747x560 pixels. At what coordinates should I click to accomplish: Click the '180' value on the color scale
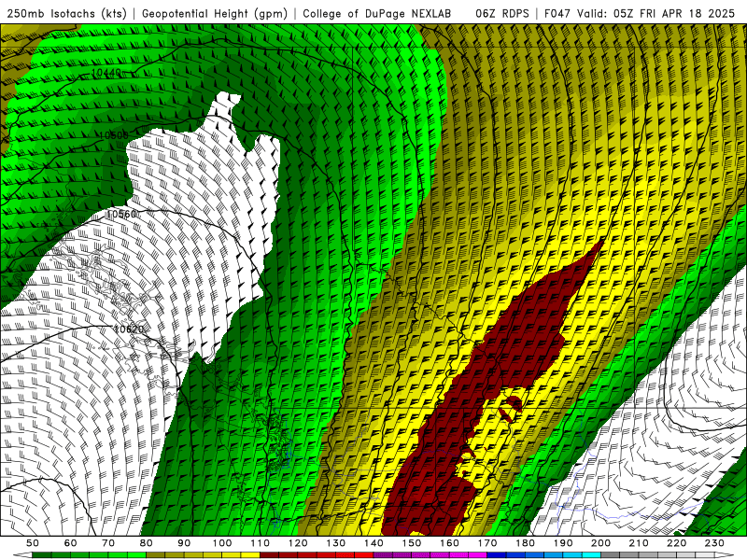click(x=526, y=543)
